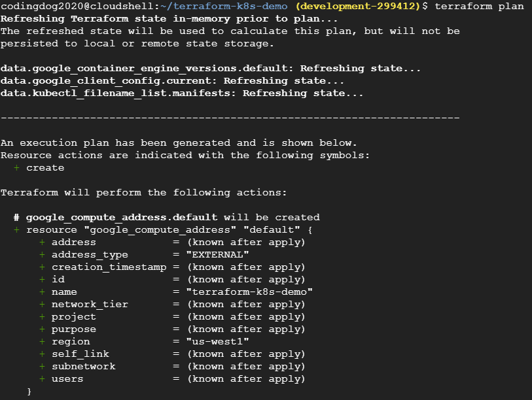Click the green plus next to creation_timestamp

click(42, 267)
